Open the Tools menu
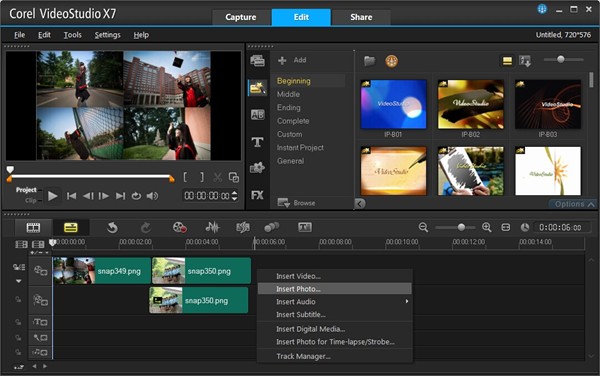The image size is (600, 376). point(72,35)
